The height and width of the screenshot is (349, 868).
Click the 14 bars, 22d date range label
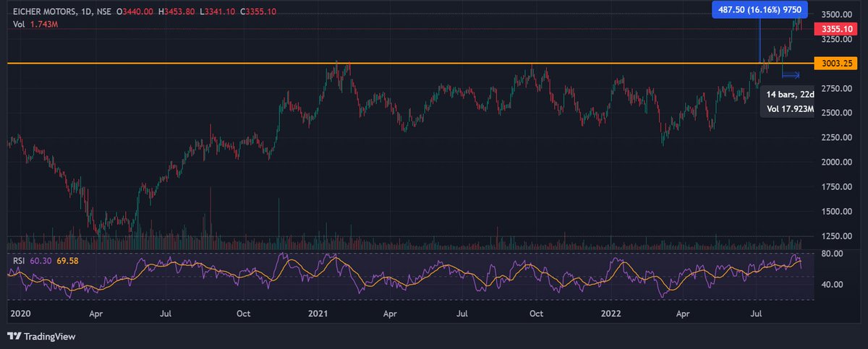pos(791,95)
